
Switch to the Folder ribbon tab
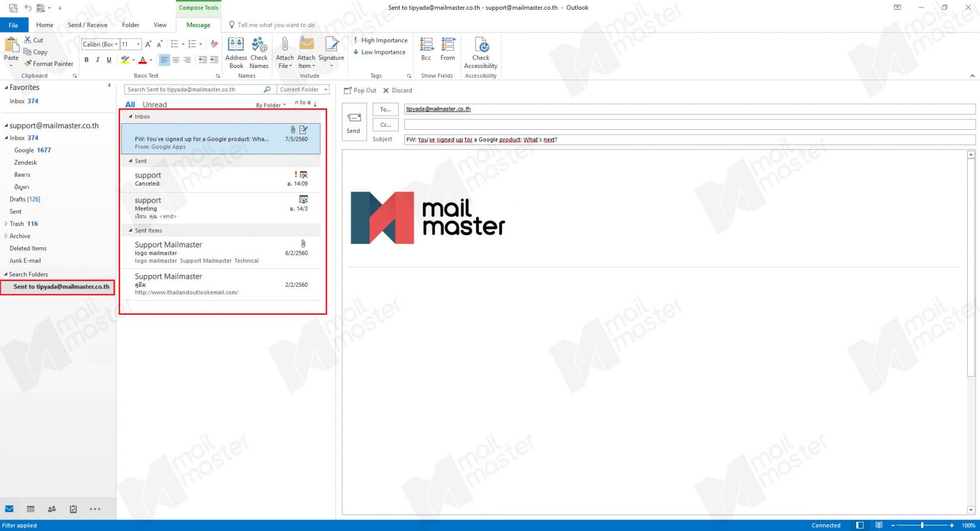click(130, 25)
